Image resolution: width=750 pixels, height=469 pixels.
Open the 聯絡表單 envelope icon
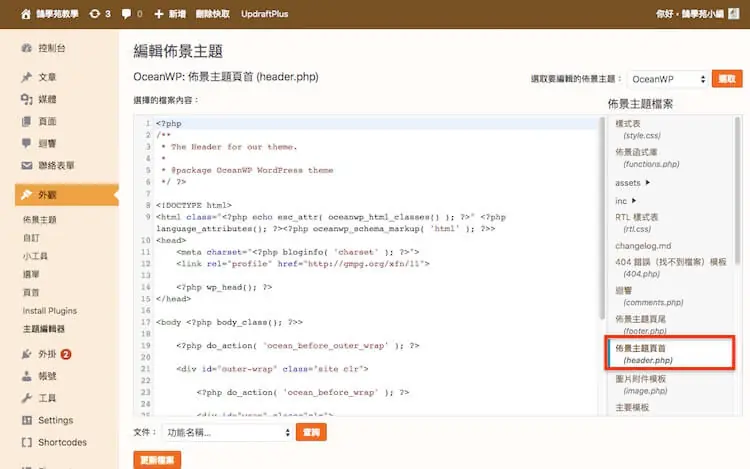tap(27, 165)
